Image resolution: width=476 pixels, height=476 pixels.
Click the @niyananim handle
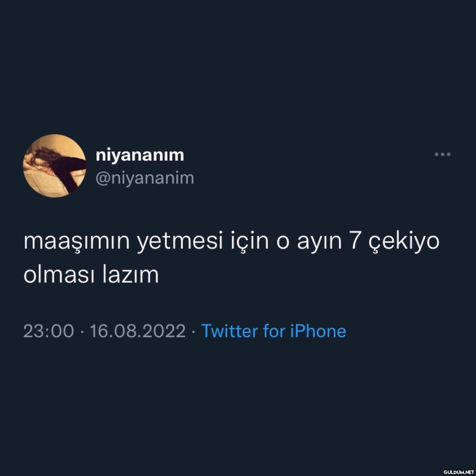[145, 178]
